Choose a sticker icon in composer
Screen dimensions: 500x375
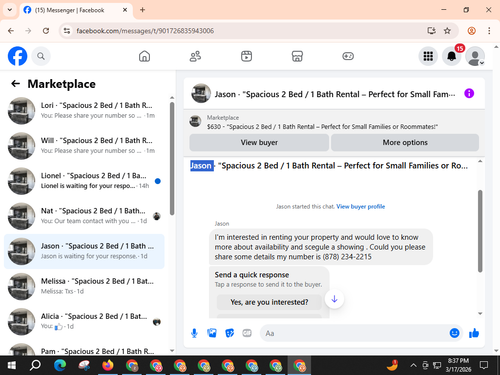pyautogui.click(x=229, y=333)
